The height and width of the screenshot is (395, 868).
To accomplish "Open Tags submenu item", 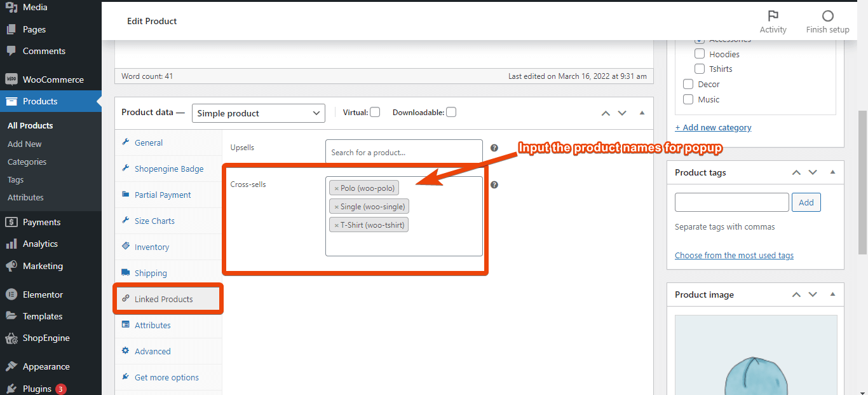I will tap(16, 179).
